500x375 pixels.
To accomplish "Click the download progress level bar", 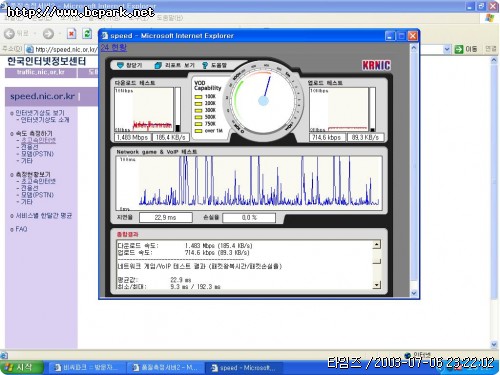I will tap(178, 110).
